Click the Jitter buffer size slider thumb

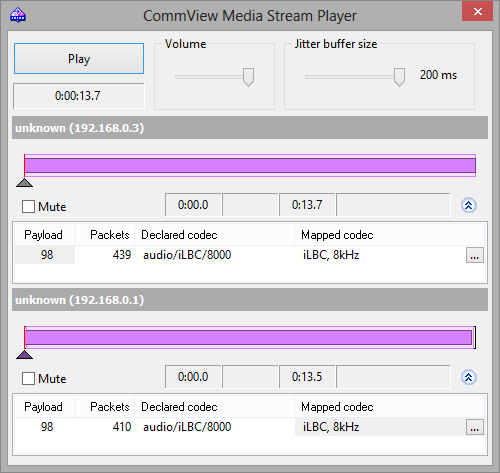click(x=399, y=77)
